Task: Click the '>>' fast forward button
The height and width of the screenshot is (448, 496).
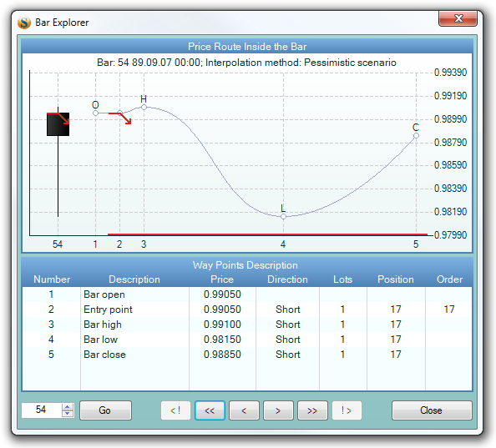Action: 312,410
